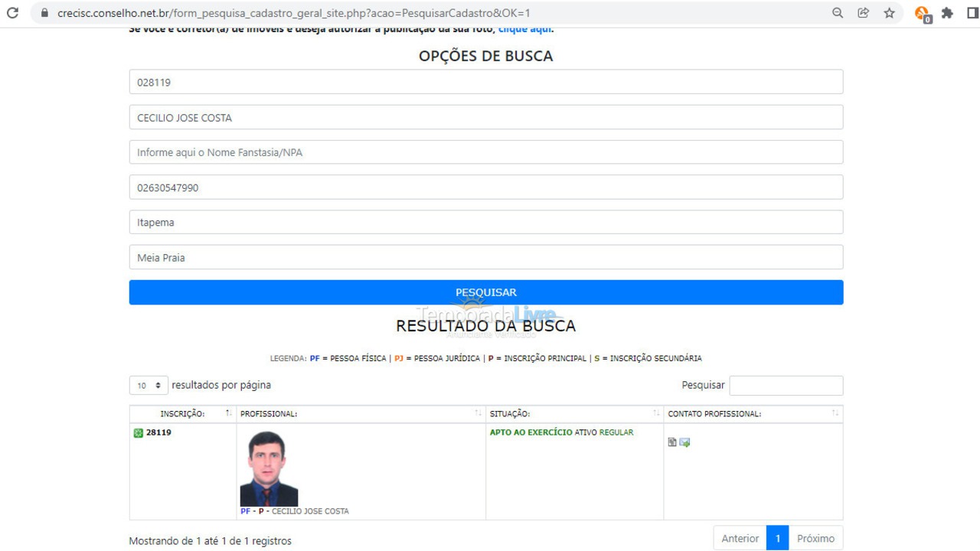Click the sort icon on the INSCRIÇÃO column
The image size is (980, 551).
[x=227, y=412]
